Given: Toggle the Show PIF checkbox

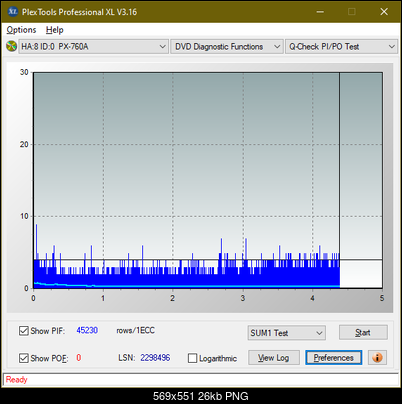Looking at the screenshot, I should pos(24,331).
